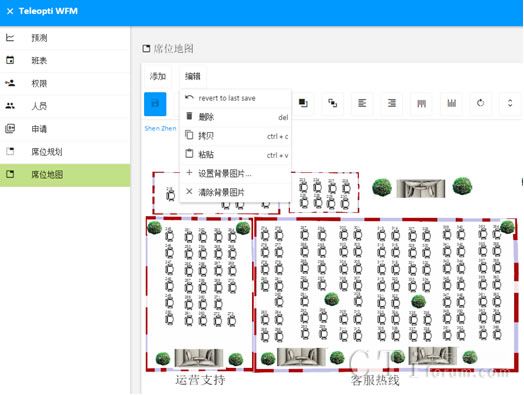The height and width of the screenshot is (395, 524).
Task: Click the align top toolbar icon
Action: click(x=421, y=103)
